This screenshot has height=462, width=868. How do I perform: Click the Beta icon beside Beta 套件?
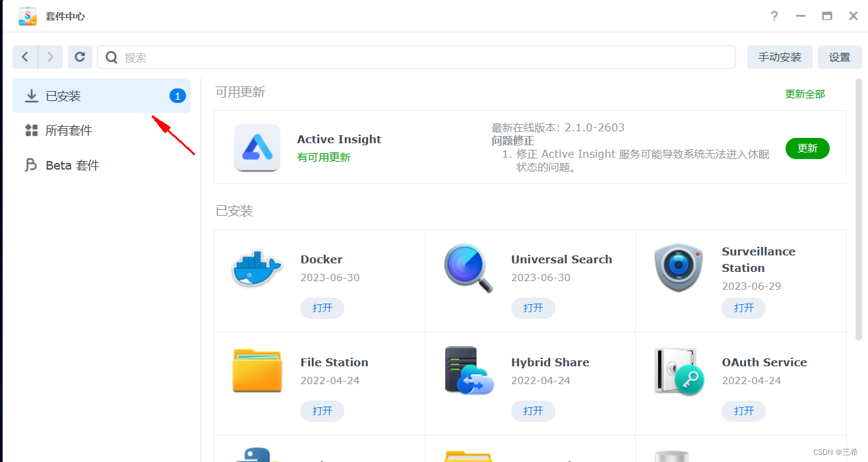[x=31, y=165]
